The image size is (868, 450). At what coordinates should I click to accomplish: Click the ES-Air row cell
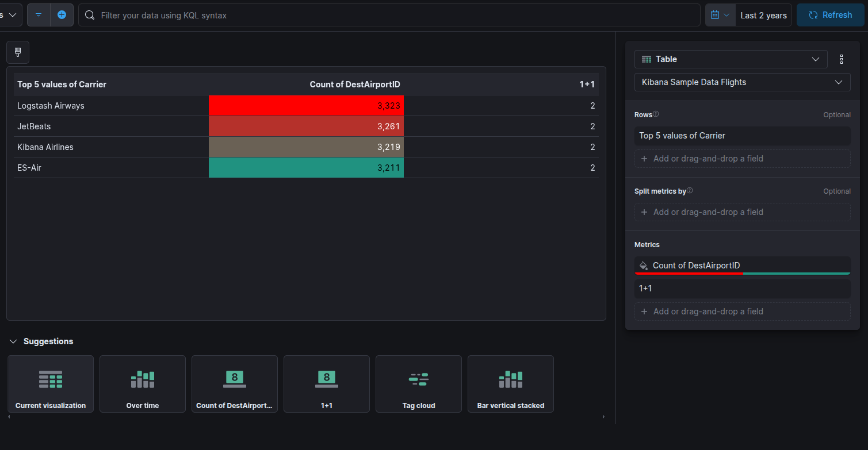click(111, 168)
